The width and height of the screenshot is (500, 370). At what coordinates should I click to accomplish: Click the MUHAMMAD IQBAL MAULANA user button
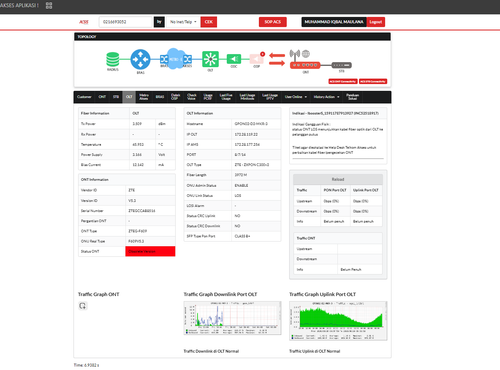[334, 22]
